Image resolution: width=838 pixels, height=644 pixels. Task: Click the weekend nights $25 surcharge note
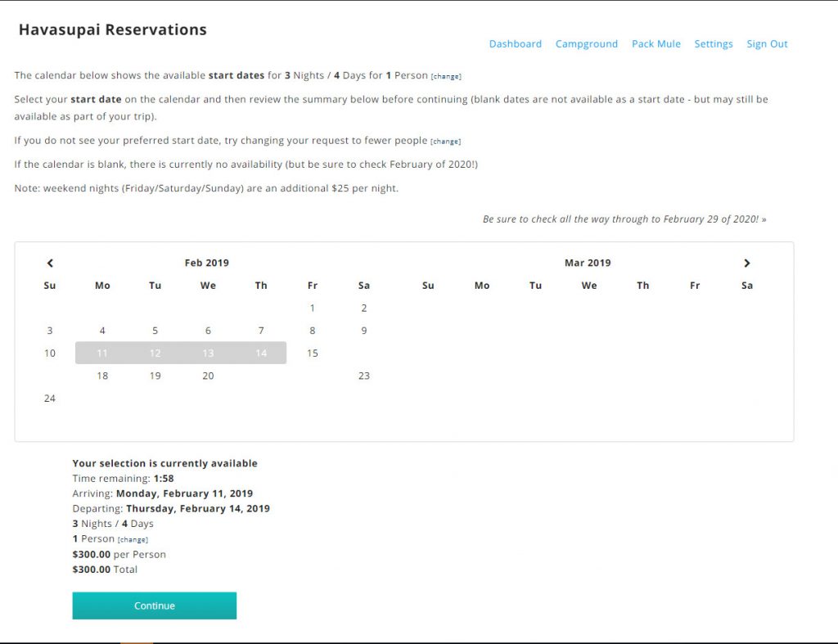[206, 188]
